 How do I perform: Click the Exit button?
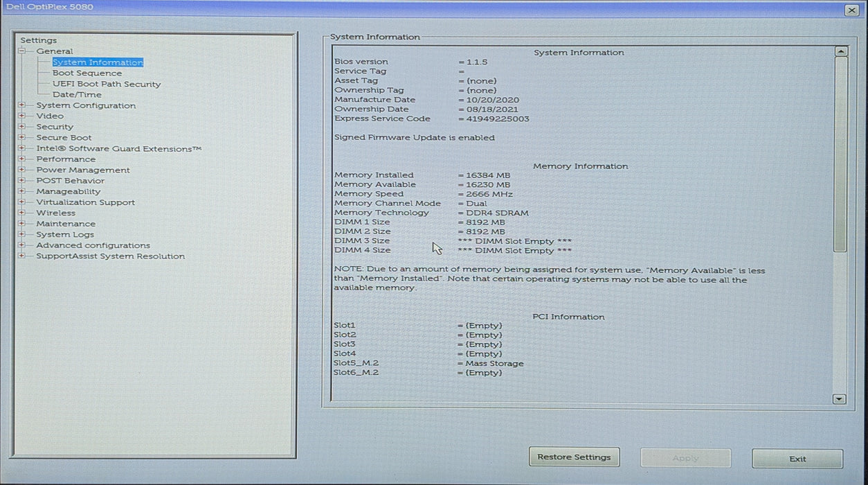click(797, 459)
